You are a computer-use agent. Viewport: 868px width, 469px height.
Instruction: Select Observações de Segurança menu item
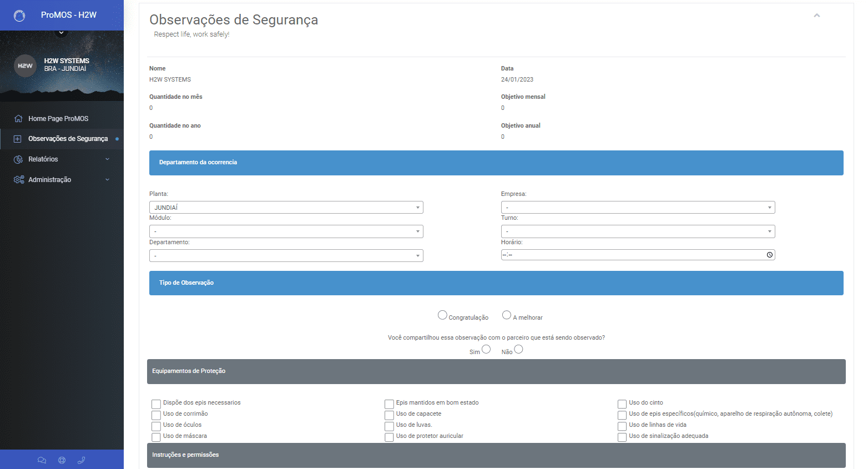point(68,139)
